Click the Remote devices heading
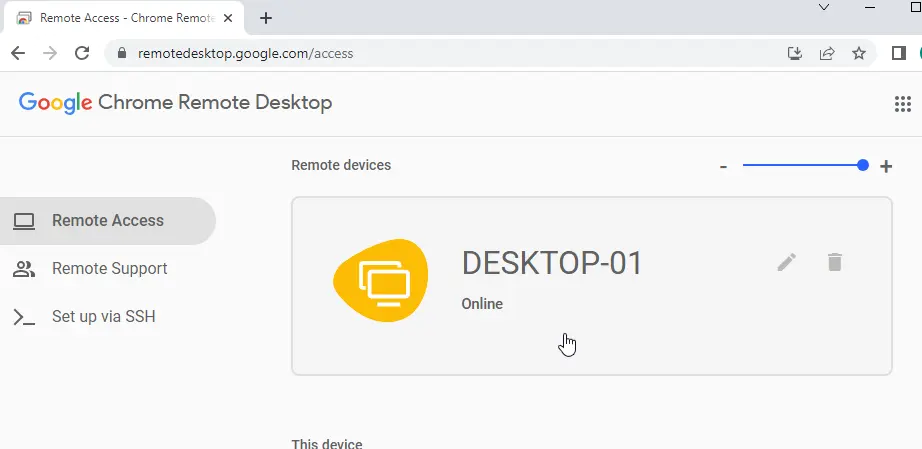Viewport: 922px width, 449px height. tap(341, 165)
